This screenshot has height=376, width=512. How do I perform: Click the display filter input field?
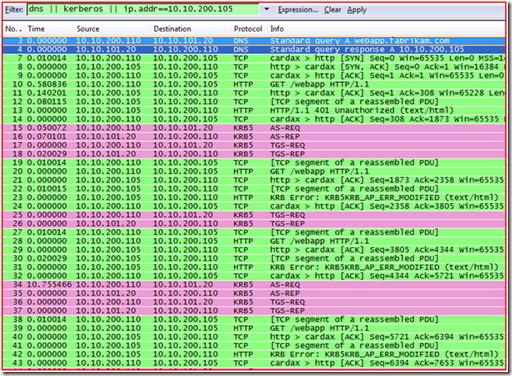tap(143, 10)
